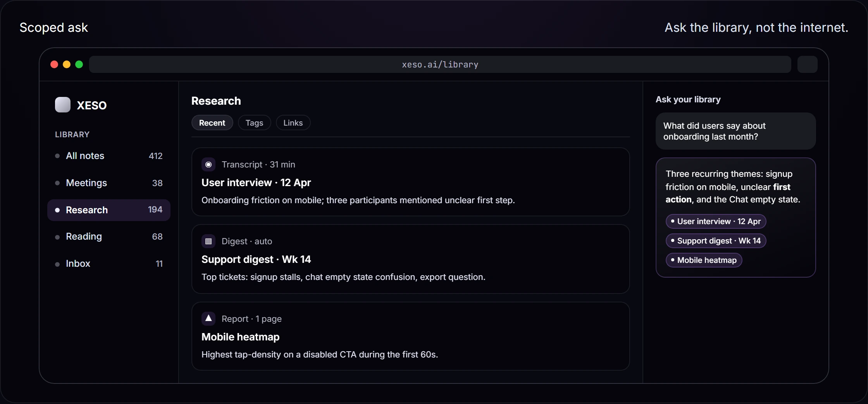Click the 194 Research count

click(x=155, y=210)
